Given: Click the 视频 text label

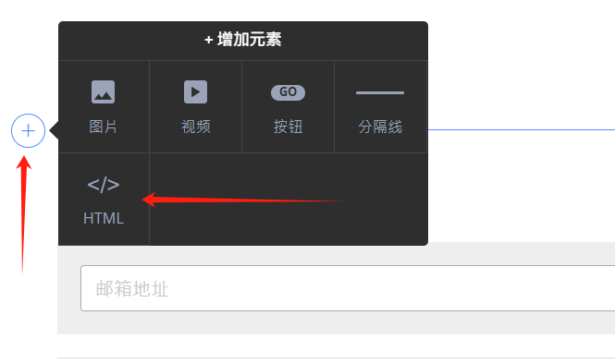Looking at the screenshot, I should point(196,127).
